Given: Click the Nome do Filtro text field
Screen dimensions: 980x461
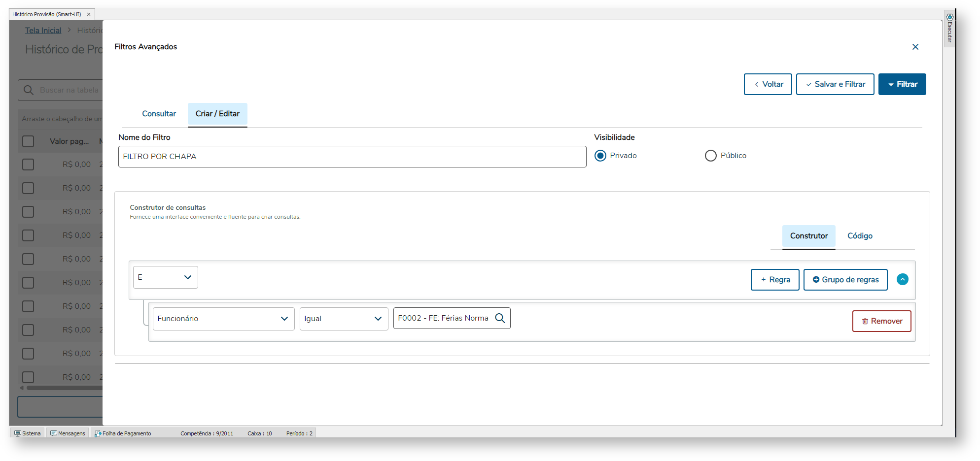Looking at the screenshot, I should (x=352, y=157).
